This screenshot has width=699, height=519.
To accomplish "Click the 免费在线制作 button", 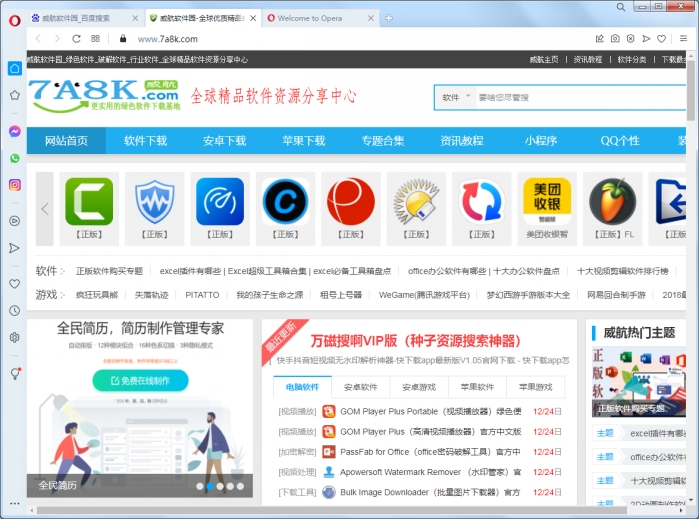I will [140, 380].
